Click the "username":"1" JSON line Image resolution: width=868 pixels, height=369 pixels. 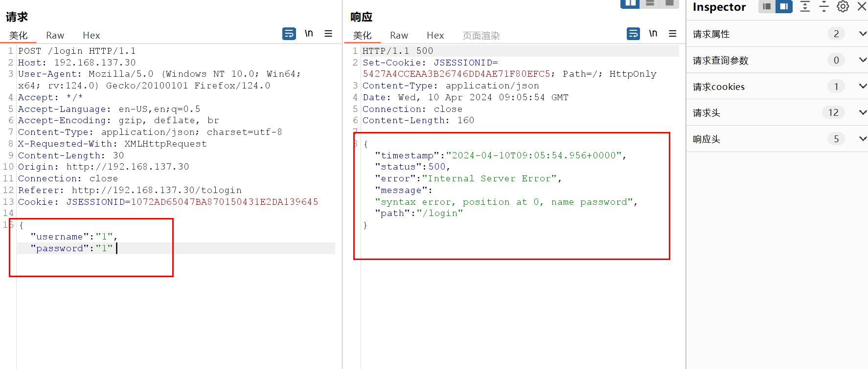point(74,237)
